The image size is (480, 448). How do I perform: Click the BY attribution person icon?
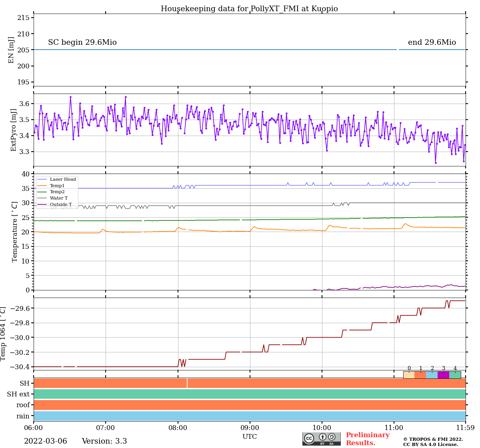point(322,437)
